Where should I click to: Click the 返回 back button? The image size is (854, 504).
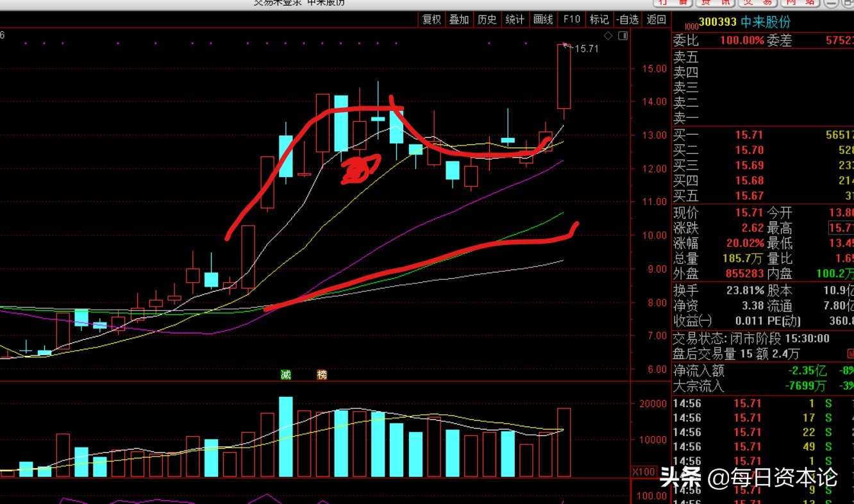point(656,19)
